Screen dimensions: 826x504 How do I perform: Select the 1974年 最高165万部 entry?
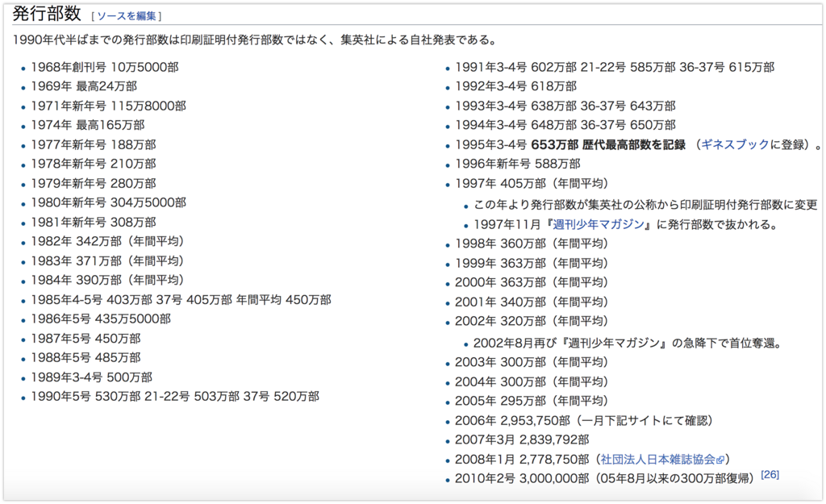click(x=88, y=125)
